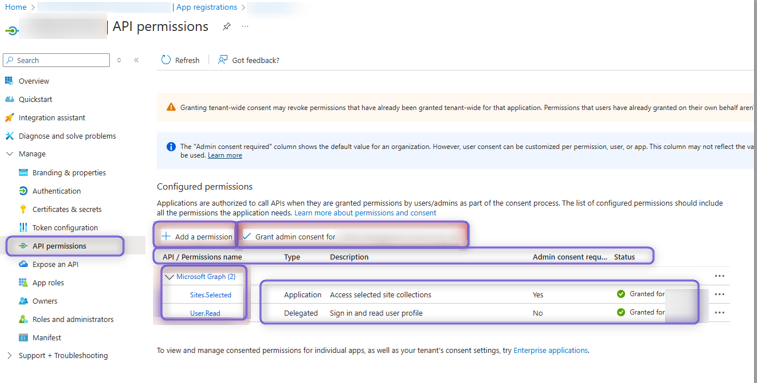Click the Branding & properties icon
Screen dimensions: 757x383
[x=23, y=172]
